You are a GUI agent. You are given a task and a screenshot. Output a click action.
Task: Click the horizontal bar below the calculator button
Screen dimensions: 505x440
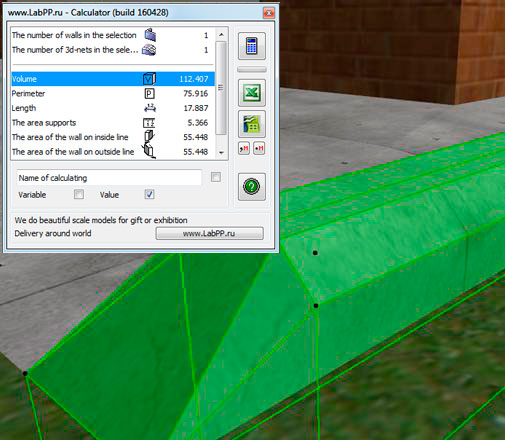(x=252, y=69)
